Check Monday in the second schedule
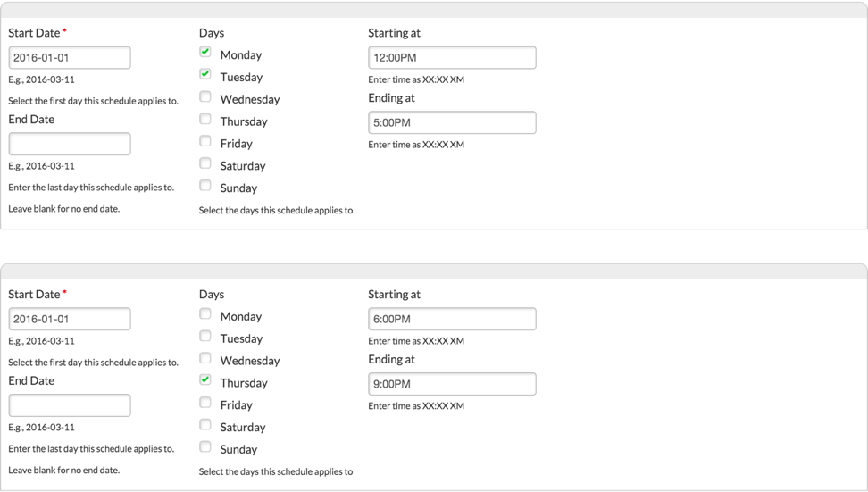 [205, 313]
